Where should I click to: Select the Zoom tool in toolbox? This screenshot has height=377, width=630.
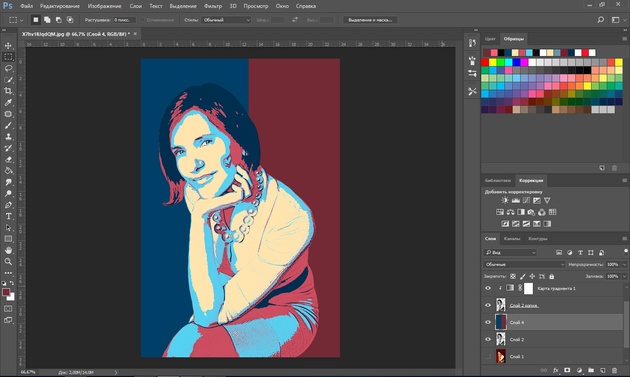coord(8,261)
